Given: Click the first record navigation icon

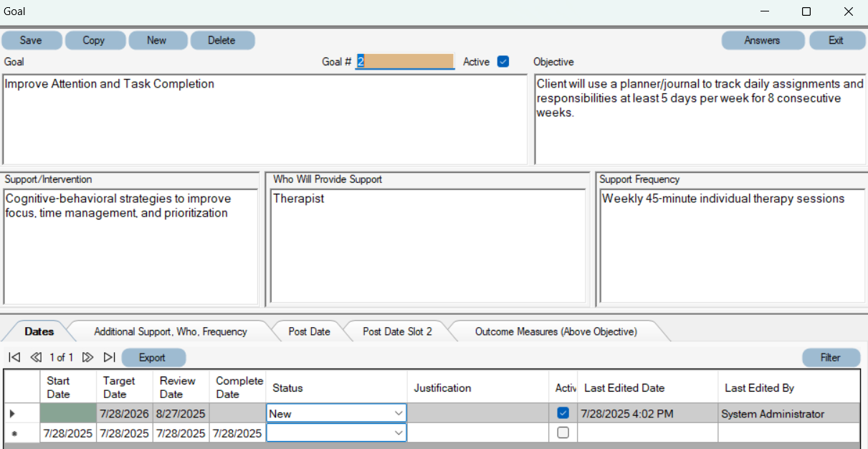Looking at the screenshot, I should click(x=13, y=356).
